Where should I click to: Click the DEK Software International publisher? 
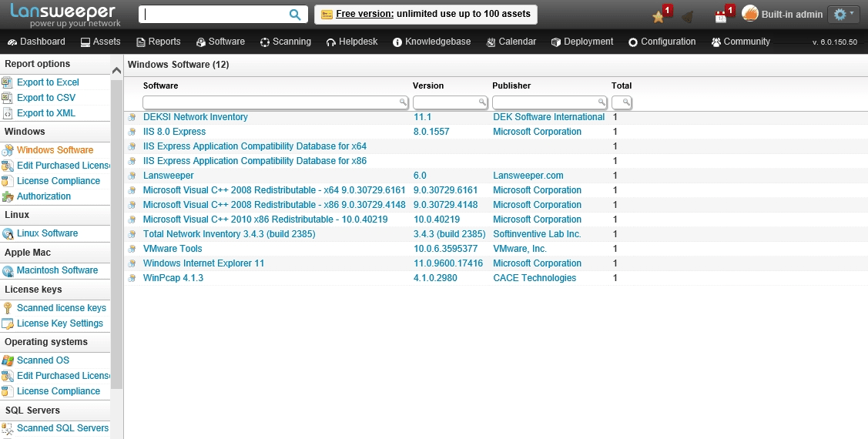[548, 117]
